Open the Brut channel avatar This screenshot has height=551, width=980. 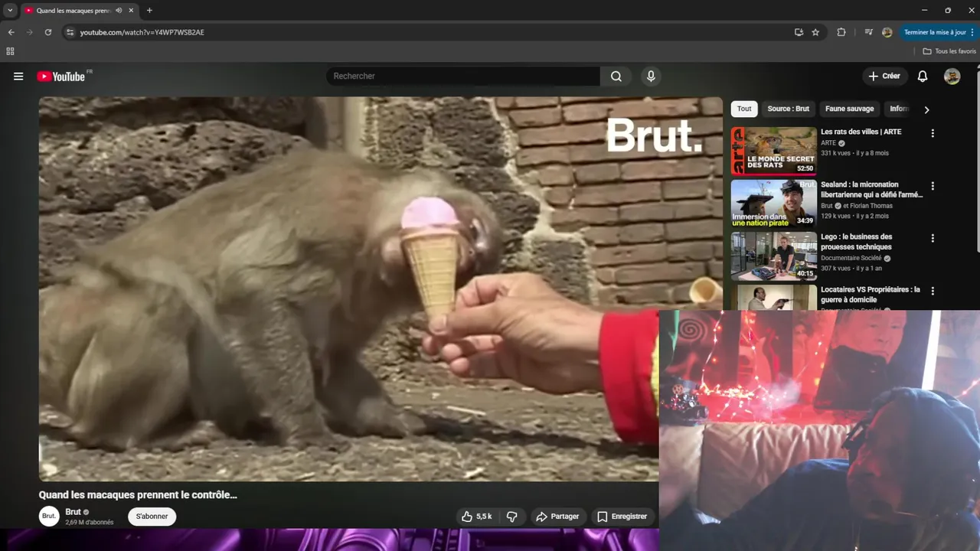coord(49,516)
